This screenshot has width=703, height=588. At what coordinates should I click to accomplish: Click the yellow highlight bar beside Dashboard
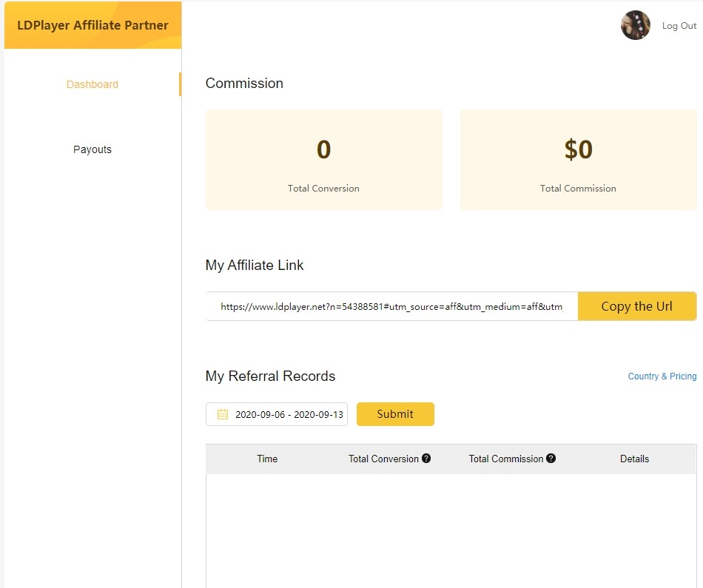180,84
